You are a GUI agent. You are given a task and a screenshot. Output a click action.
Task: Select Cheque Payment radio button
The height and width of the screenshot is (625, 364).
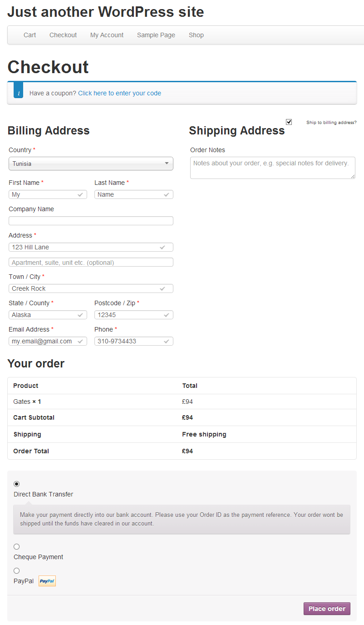17,546
